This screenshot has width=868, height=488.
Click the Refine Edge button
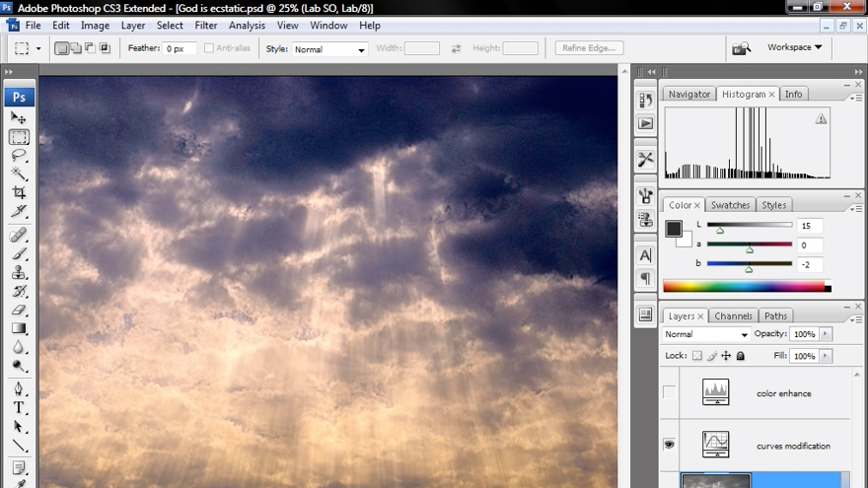589,48
